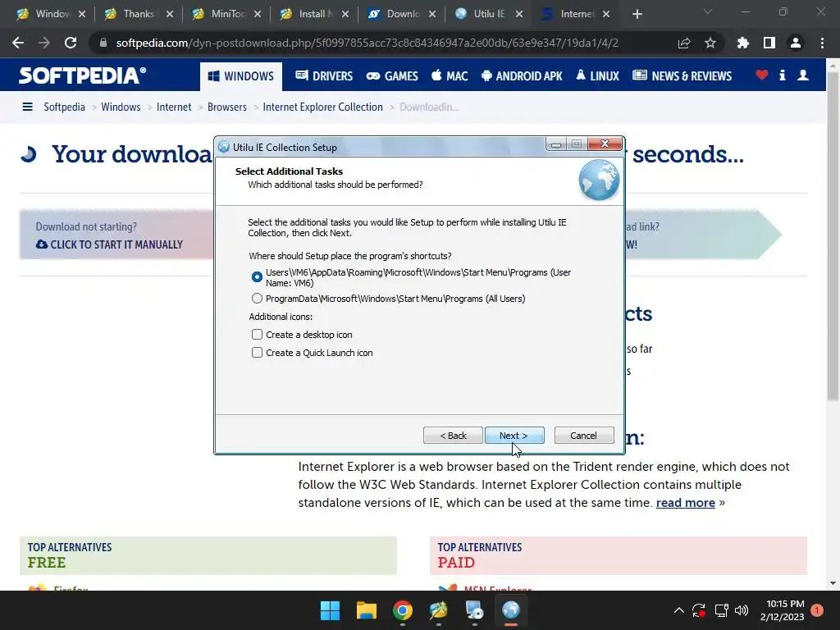The width and height of the screenshot is (840, 630).
Task: Switch to the Utilu IE tab
Action: 489,14
